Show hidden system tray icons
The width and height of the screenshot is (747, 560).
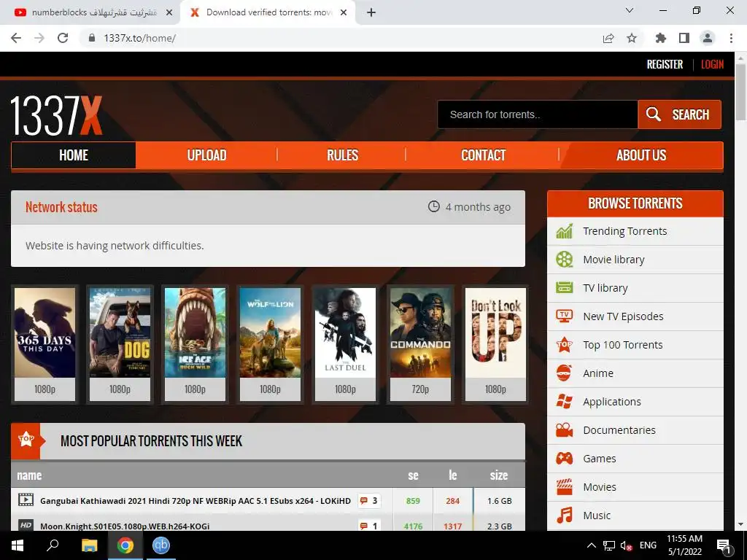[x=591, y=545]
